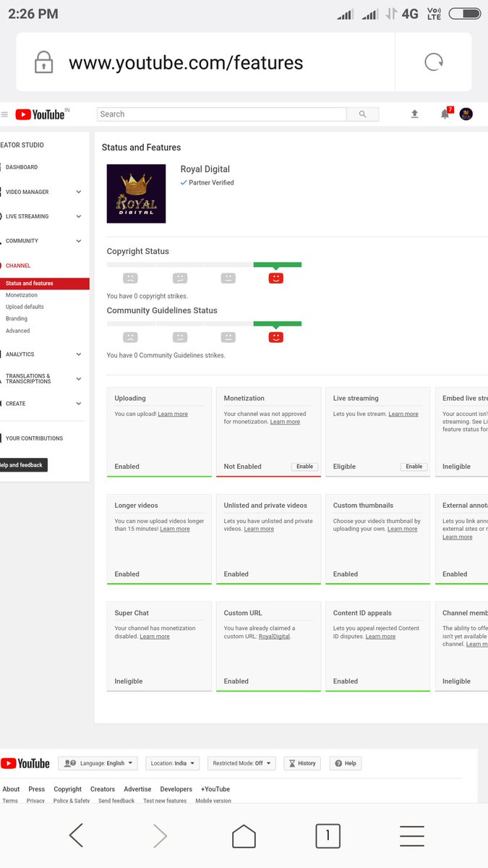This screenshot has height=868, width=488.
Task: Click Royal Digital channel name text
Action: click(205, 169)
